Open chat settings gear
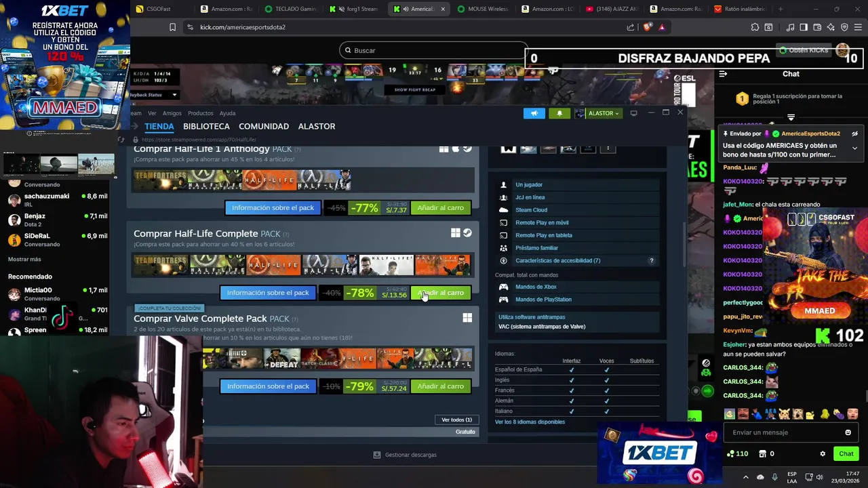The image size is (868, 488). (823, 453)
